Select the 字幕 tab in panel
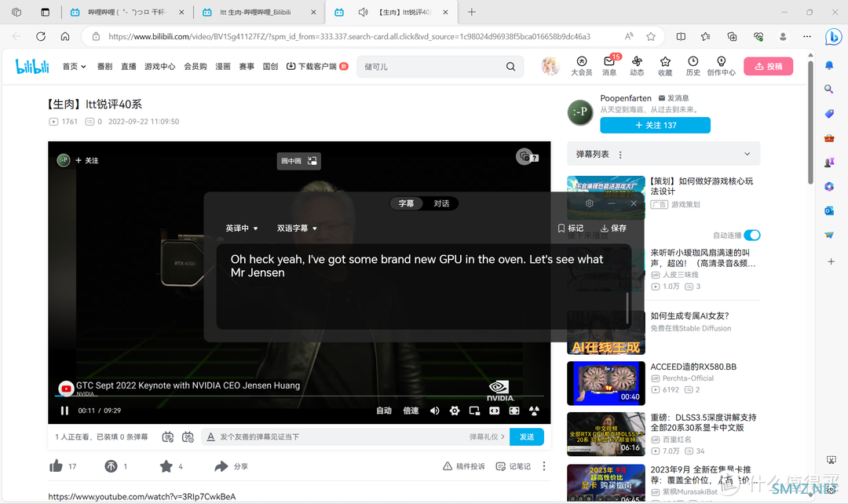The height and width of the screenshot is (504, 848). (406, 203)
